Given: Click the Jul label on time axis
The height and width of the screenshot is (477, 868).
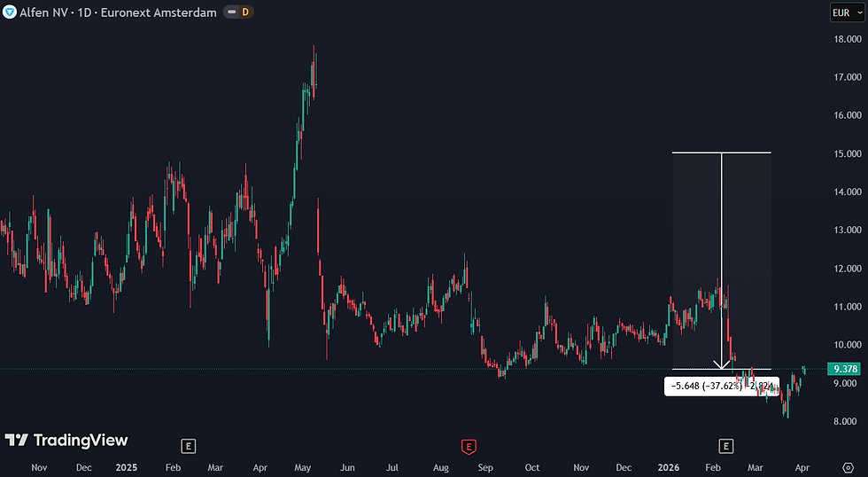Looking at the screenshot, I should coord(391,467).
